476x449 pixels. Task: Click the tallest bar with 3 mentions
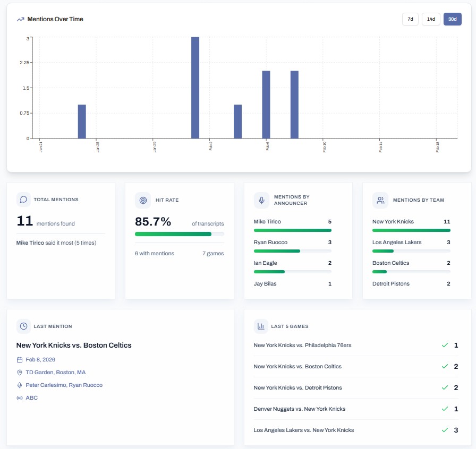[195, 88]
